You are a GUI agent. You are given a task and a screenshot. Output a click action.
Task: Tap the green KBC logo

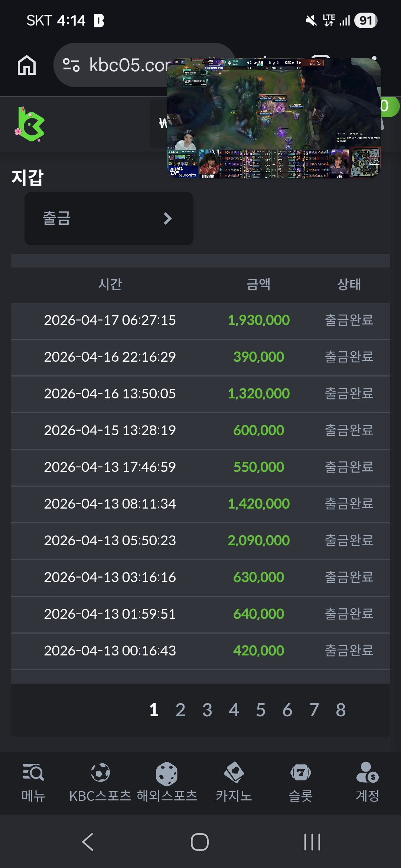[30, 124]
